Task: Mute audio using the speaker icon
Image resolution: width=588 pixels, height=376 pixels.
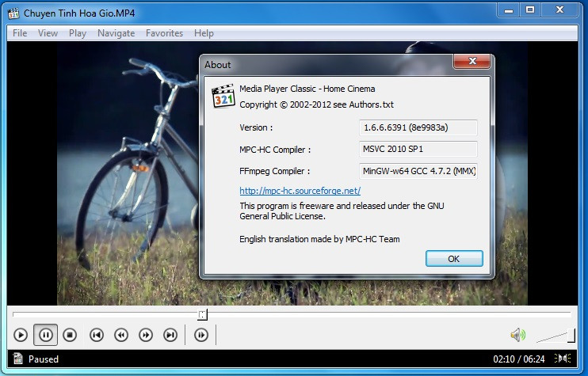Action: [x=518, y=335]
